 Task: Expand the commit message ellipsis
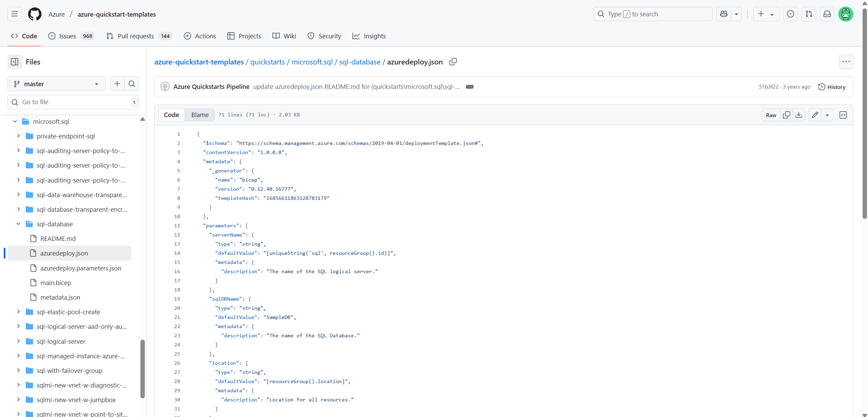pos(469,87)
